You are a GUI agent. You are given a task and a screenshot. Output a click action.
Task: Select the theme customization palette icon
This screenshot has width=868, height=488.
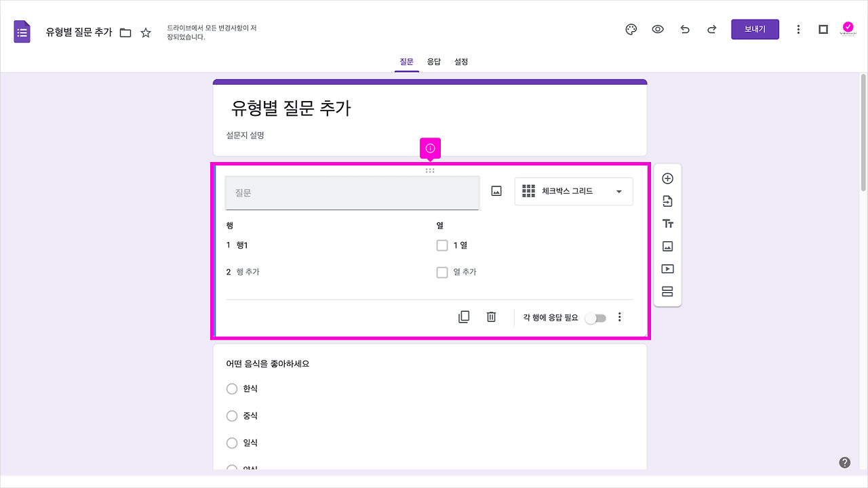click(631, 29)
